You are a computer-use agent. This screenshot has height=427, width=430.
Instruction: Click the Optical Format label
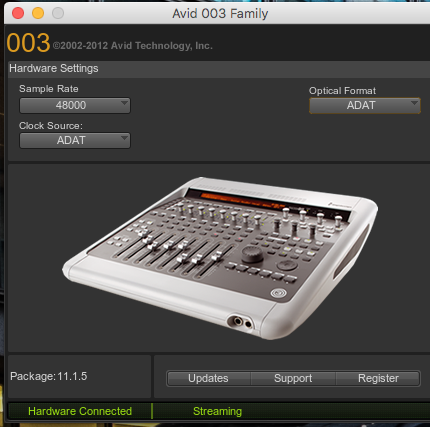click(x=342, y=91)
